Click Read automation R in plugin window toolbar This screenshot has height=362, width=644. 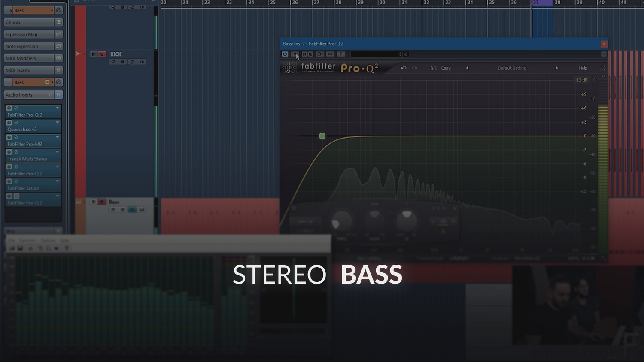point(304,54)
